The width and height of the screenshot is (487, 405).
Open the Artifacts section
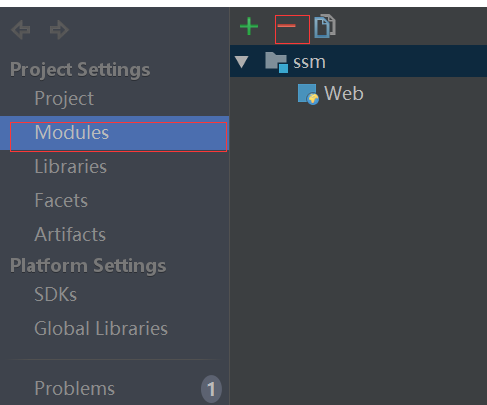coord(70,234)
